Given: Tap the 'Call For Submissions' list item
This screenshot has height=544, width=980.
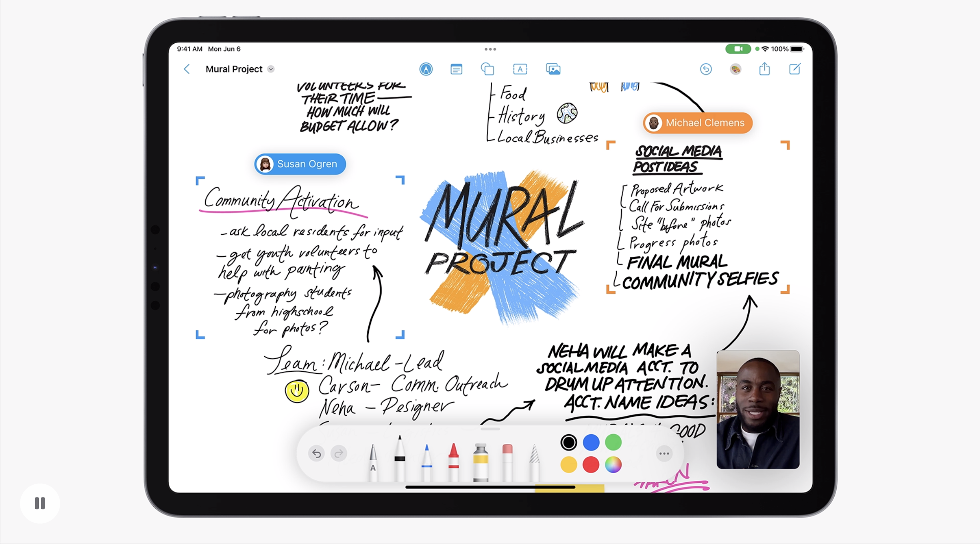Looking at the screenshot, I should click(677, 206).
